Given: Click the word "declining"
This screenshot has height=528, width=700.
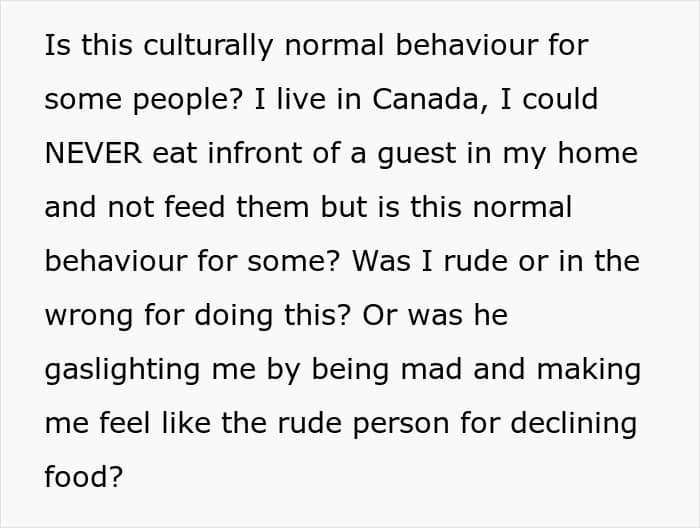Looking at the screenshot, I should pos(574,424).
